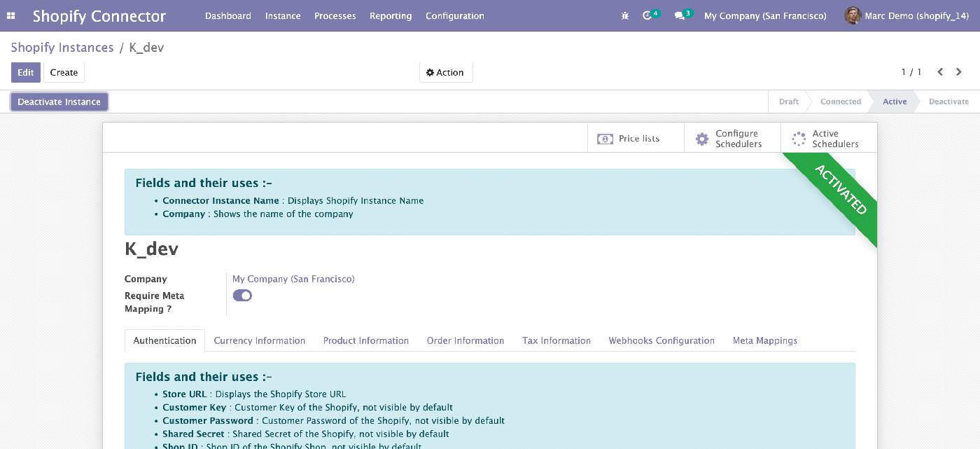Click the Active status stage
Viewport: 980px width, 449px height.
(895, 102)
